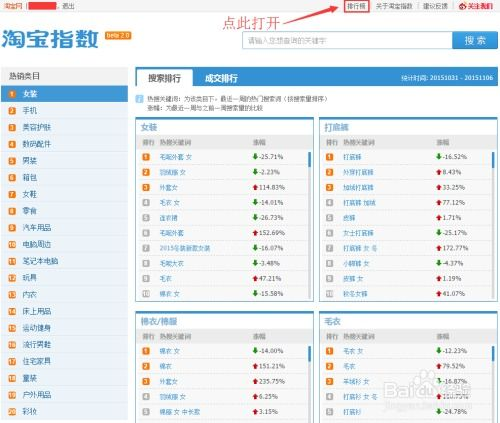Click the green down arrow beside -25.71%
This screenshot has width=500, height=423.
255,156
